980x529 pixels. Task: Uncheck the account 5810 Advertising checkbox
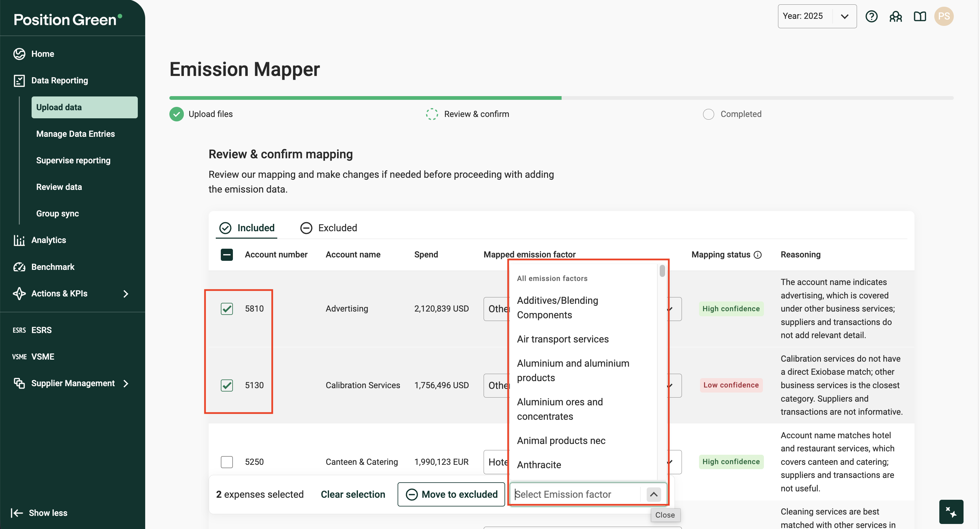(x=227, y=309)
